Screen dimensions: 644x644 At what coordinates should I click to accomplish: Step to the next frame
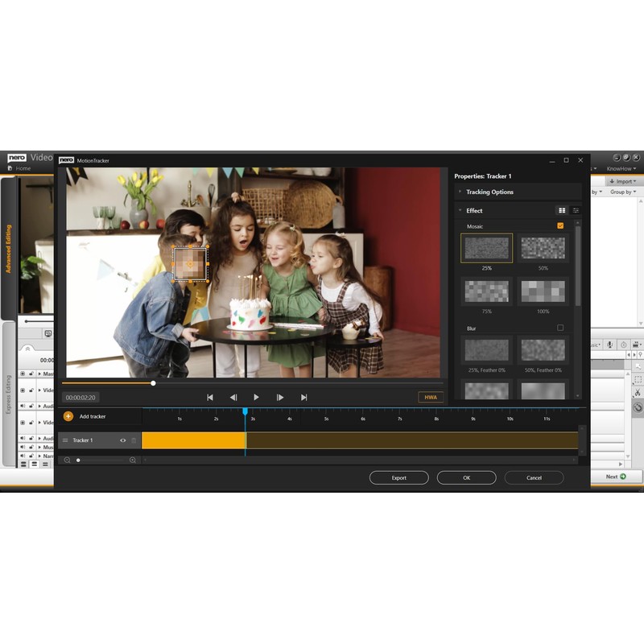[280, 397]
